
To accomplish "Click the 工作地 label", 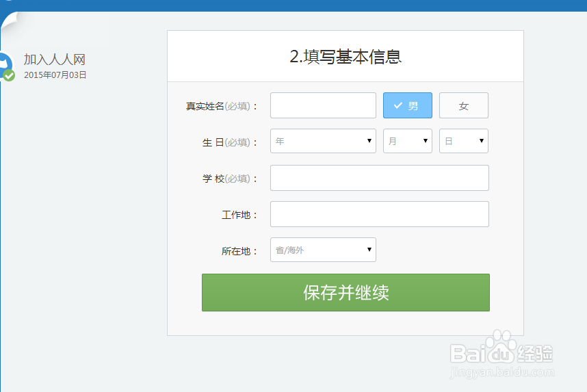I will (239, 215).
